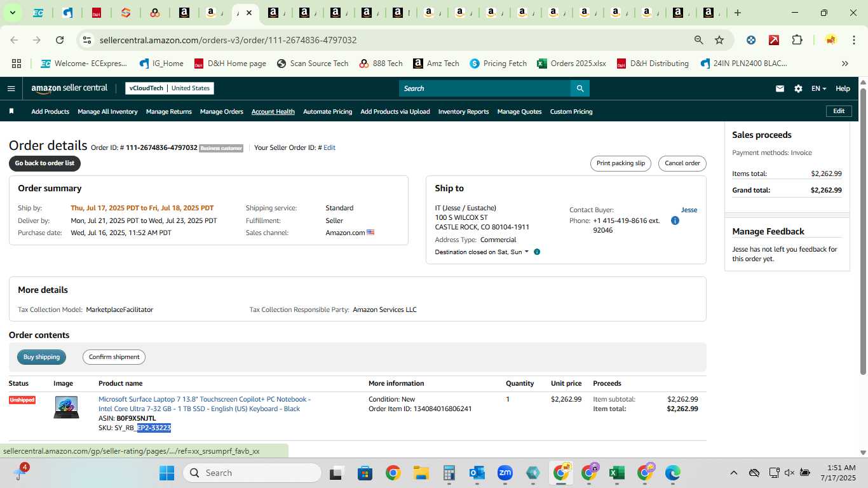The width and height of the screenshot is (868, 488).
Task: Open browser extensions puzzle icon
Action: click(797, 40)
